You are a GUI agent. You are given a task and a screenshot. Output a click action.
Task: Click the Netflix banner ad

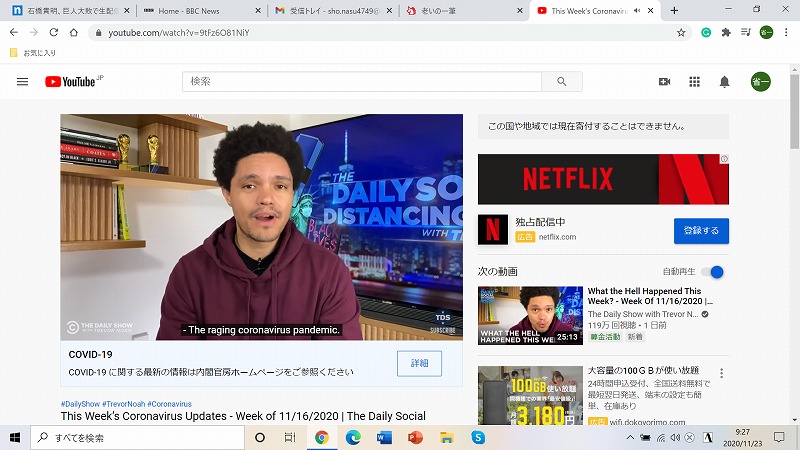point(603,179)
